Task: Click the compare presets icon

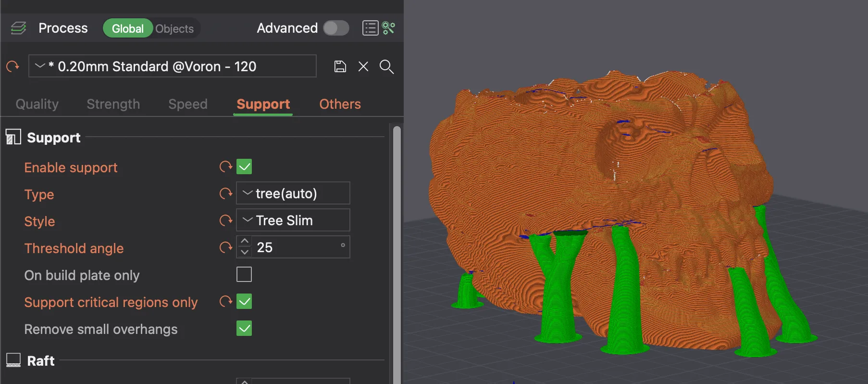Action: (x=388, y=28)
